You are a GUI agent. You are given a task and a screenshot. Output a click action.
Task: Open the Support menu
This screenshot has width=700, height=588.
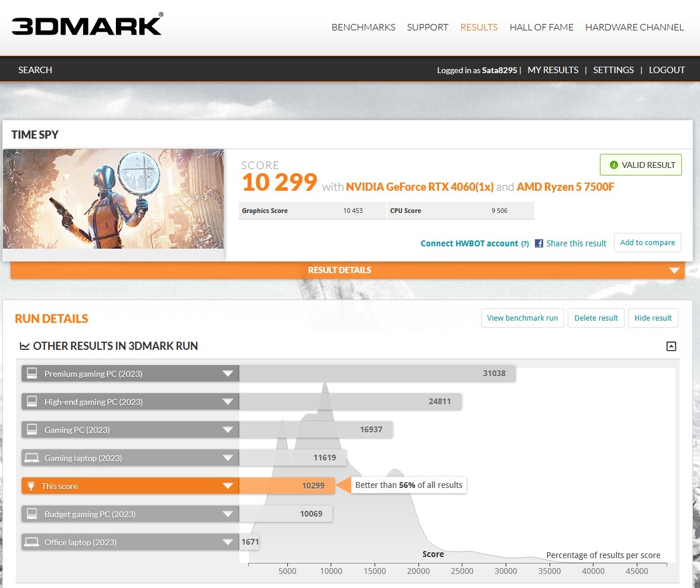click(x=427, y=27)
